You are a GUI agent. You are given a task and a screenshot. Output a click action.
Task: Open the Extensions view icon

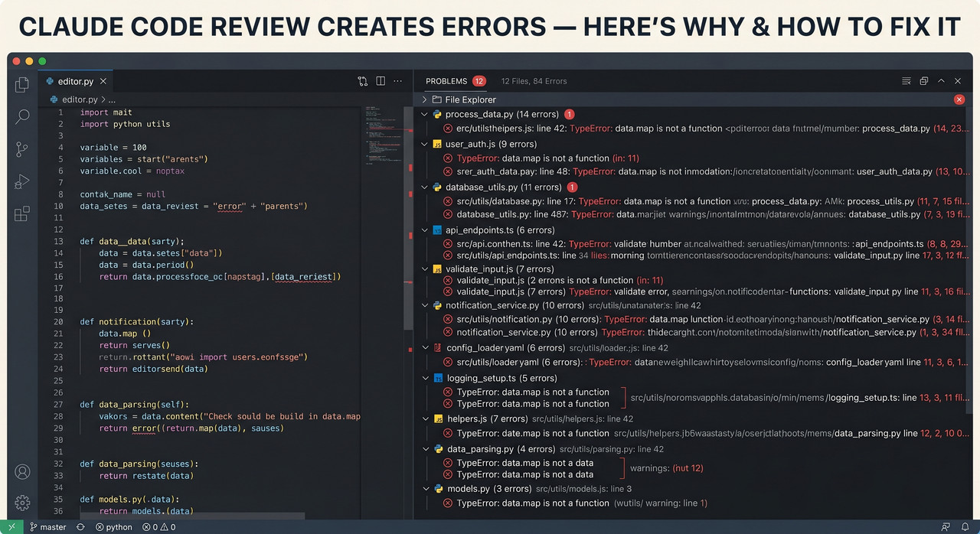pos(22,213)
